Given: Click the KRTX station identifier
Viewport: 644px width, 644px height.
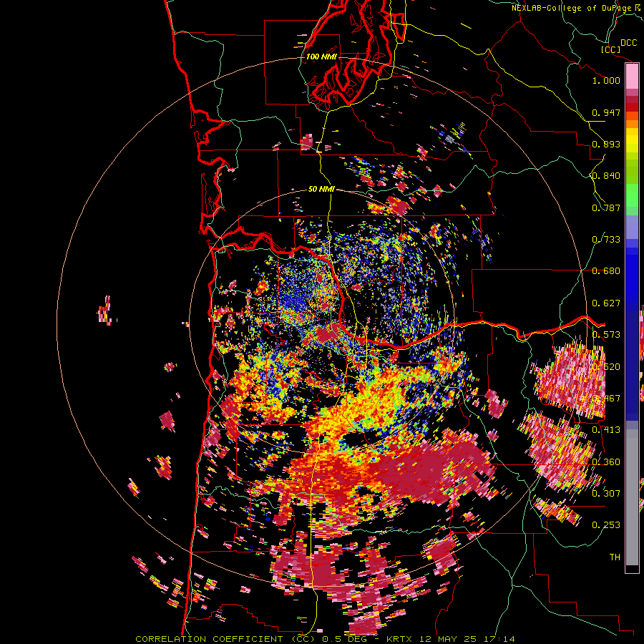Looking at the screenshot, I should click(400, 639).
